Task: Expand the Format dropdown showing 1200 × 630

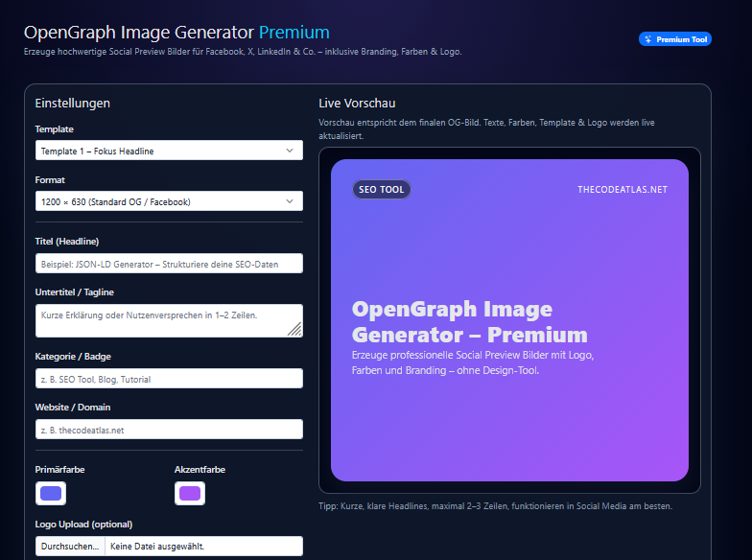Action: [x=168, y=201]
